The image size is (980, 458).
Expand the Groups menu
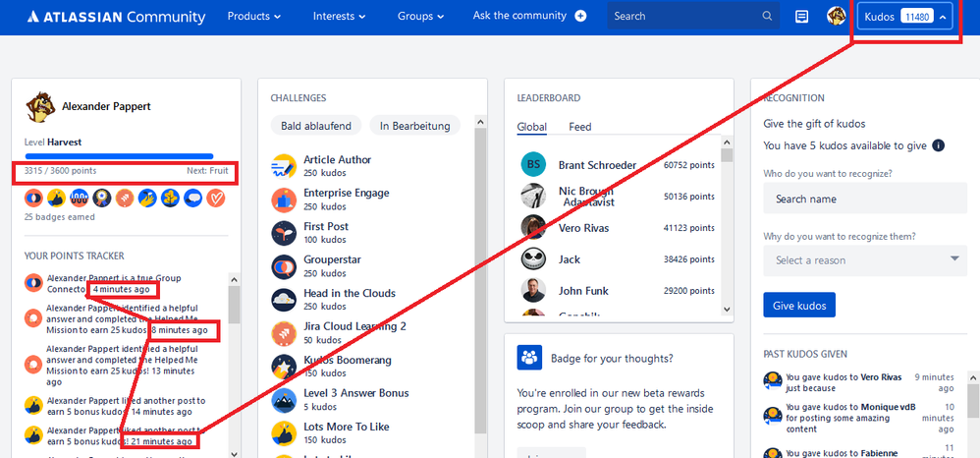pyautogui.click(x=420, y=17)
